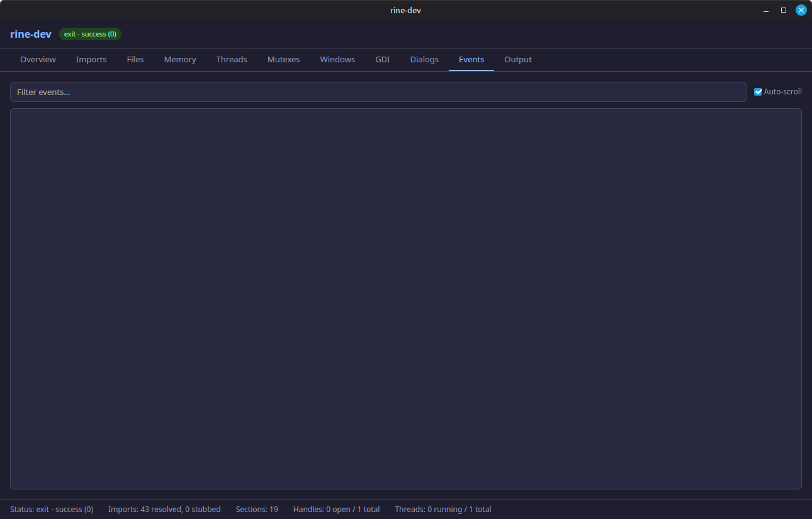Select the Events tab
The width and height of the screenshot is (812, 519).
471,59
